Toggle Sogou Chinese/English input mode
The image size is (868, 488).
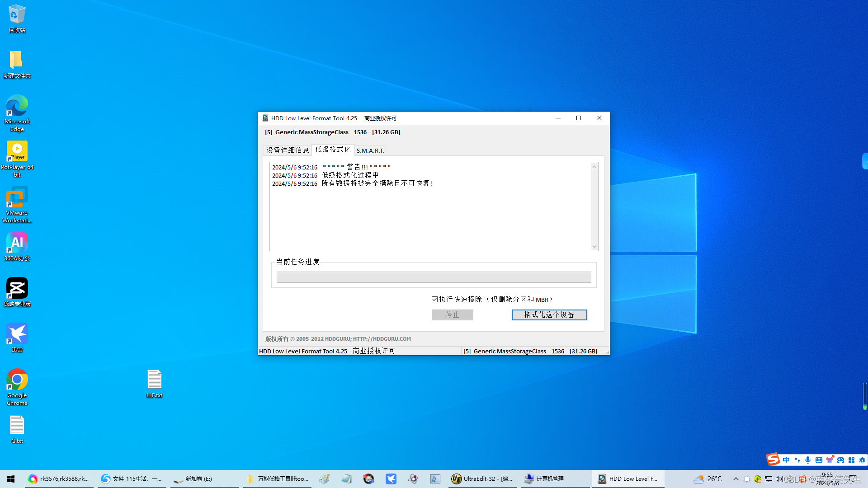click(x=786, y=460)
